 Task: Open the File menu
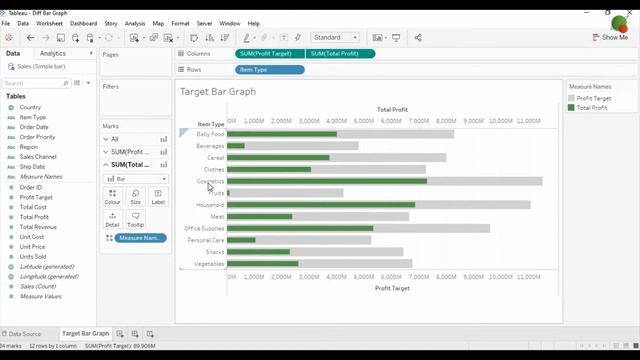tap(6, 24)
